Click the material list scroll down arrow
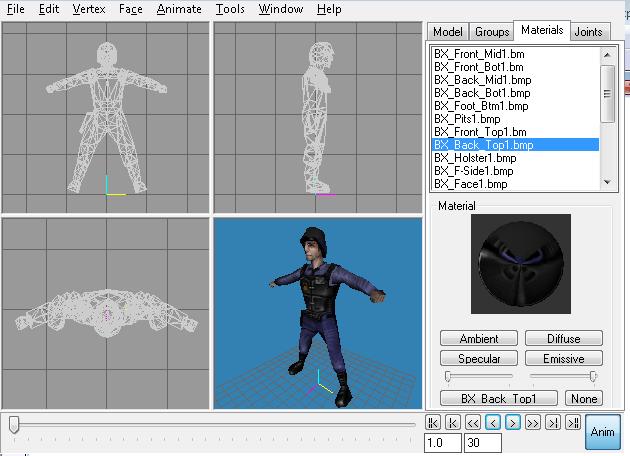Viewport: 630px width, 456px height. [x=607, y=182]
